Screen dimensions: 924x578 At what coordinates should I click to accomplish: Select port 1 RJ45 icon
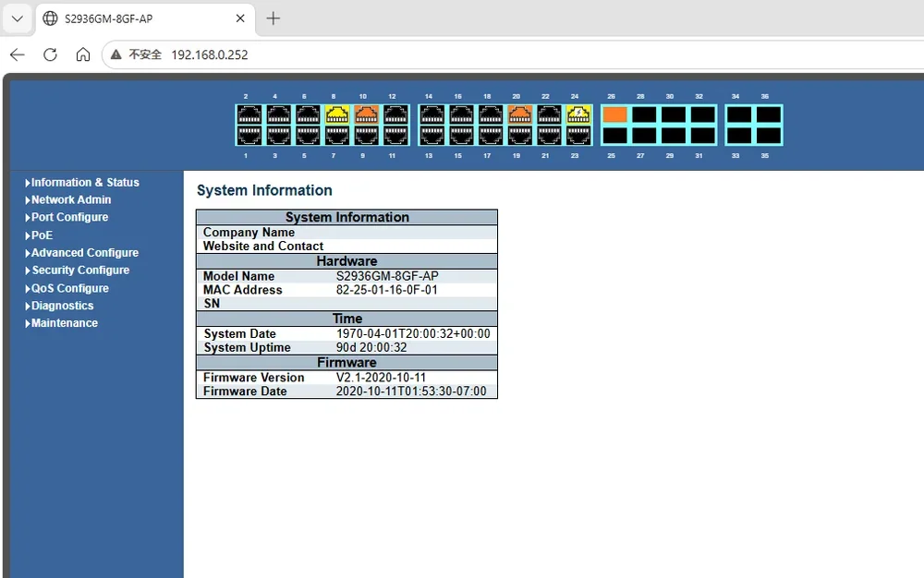[x=249, y=135]
